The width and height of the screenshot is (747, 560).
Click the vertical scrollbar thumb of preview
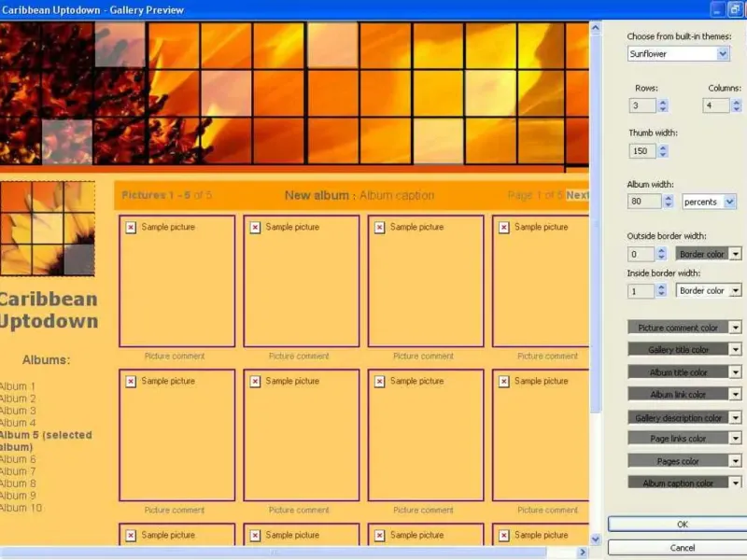596,223
